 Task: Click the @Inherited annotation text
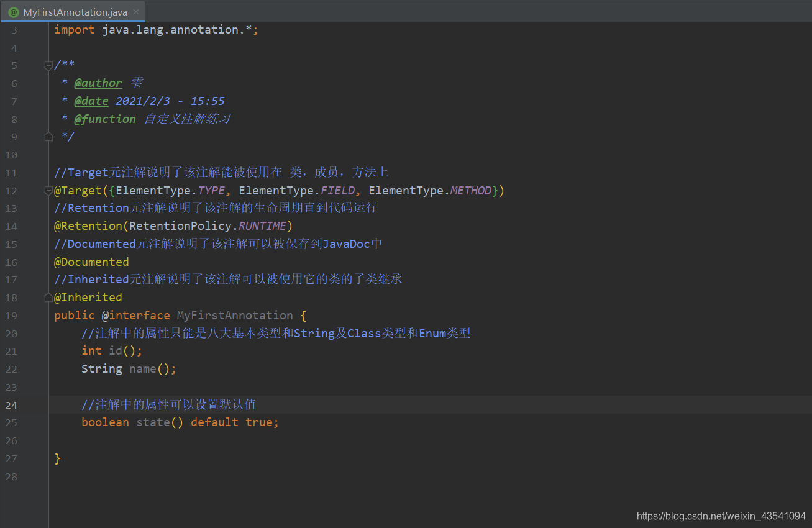(88, 298)
